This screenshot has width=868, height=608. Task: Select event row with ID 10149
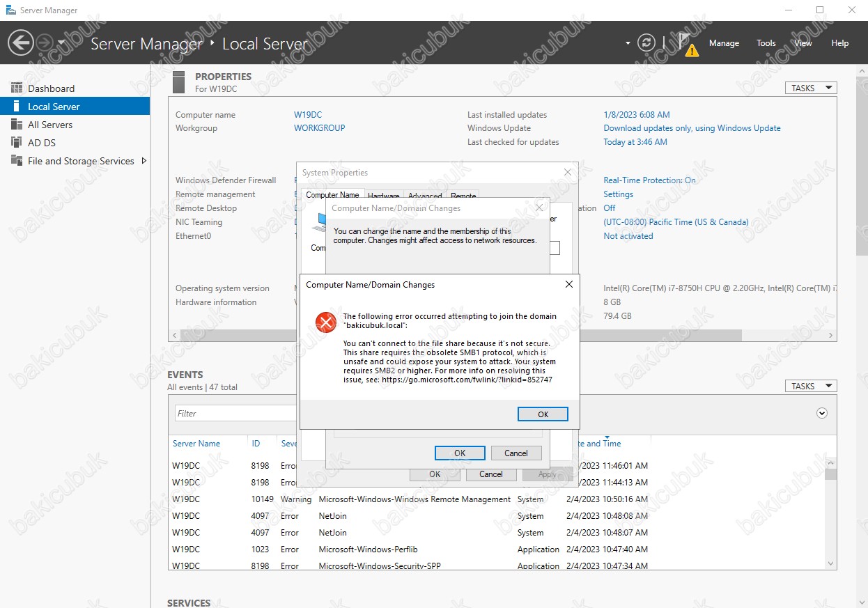[x=498, y=499]
